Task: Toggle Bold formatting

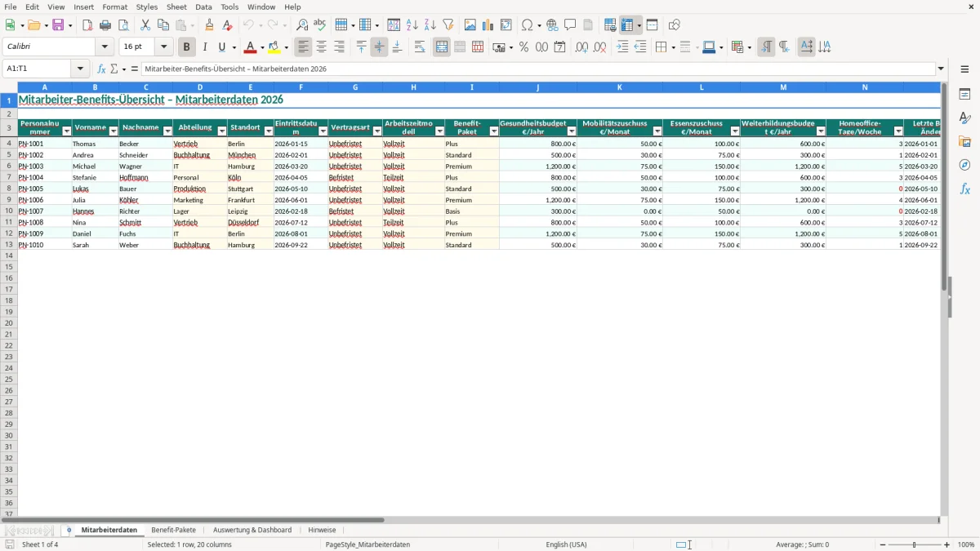Action: [186, 47]
